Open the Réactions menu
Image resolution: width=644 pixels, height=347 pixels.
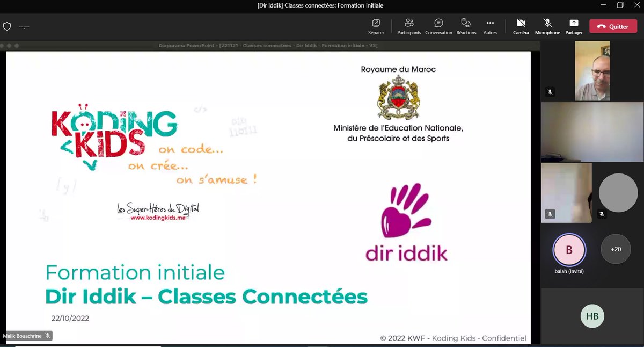[466, 26]
